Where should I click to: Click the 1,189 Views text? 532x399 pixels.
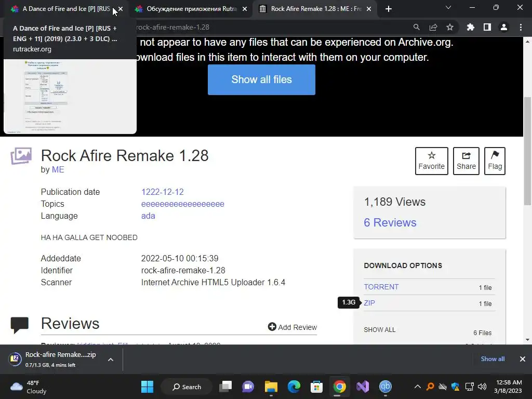pos(395,202)
